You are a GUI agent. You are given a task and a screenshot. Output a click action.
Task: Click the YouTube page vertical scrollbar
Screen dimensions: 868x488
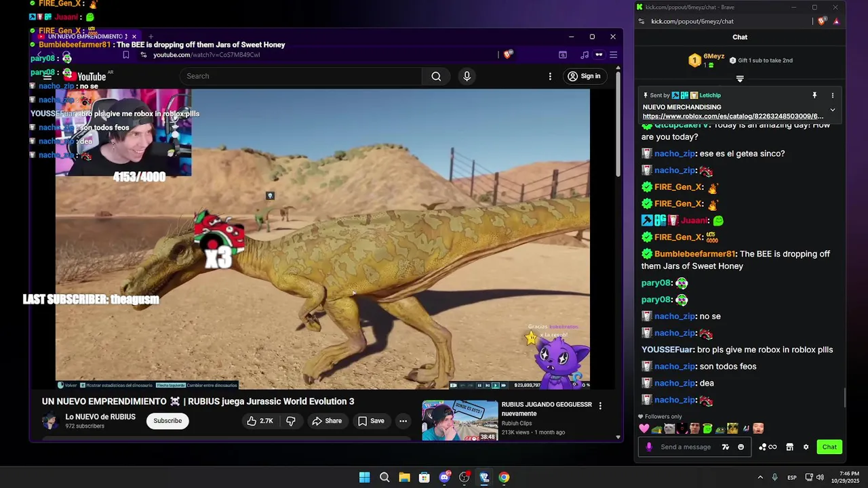pos(618,125)
